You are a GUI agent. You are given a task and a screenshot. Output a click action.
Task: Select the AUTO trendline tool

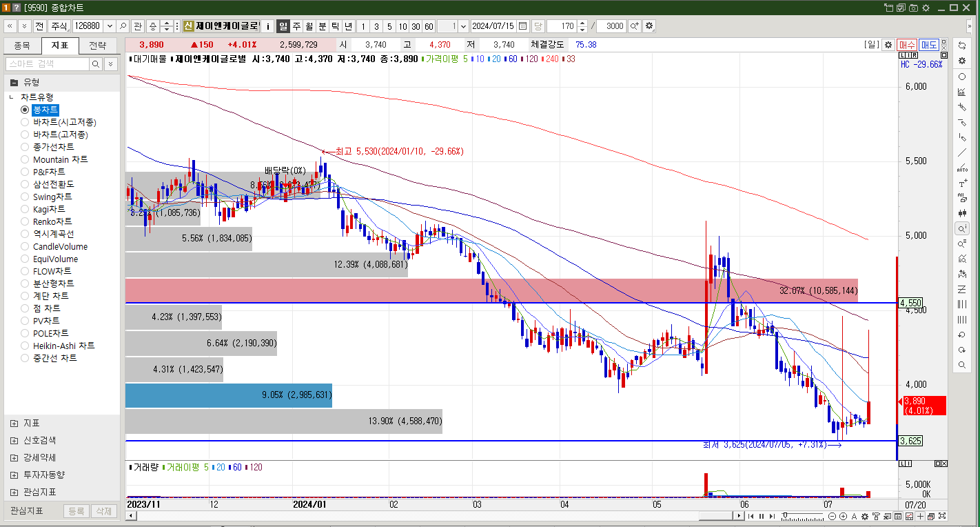click(x=962, y=168)
